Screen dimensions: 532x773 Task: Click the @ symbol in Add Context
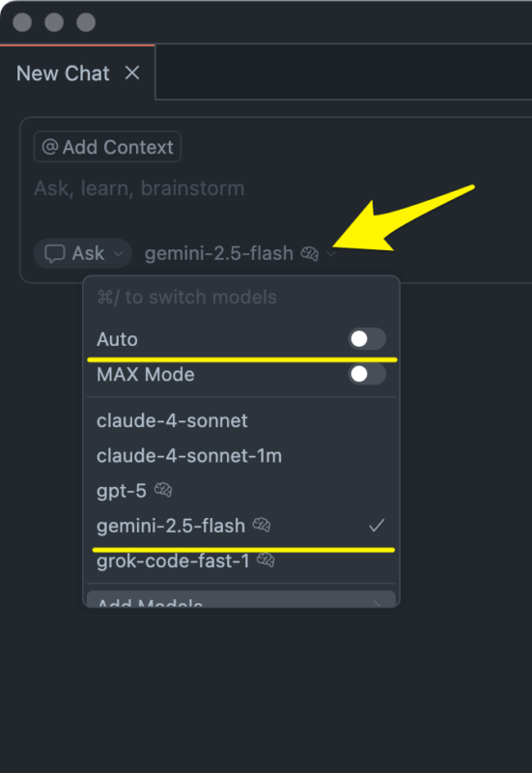(50, 147)
